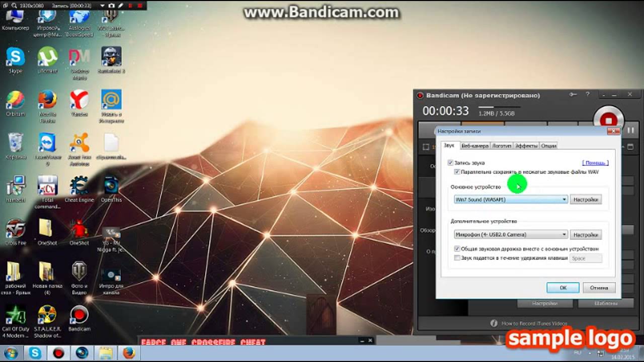Launch the Bandicam desktop shortcut
Screen dimensions: 644x362
(79, 319)
